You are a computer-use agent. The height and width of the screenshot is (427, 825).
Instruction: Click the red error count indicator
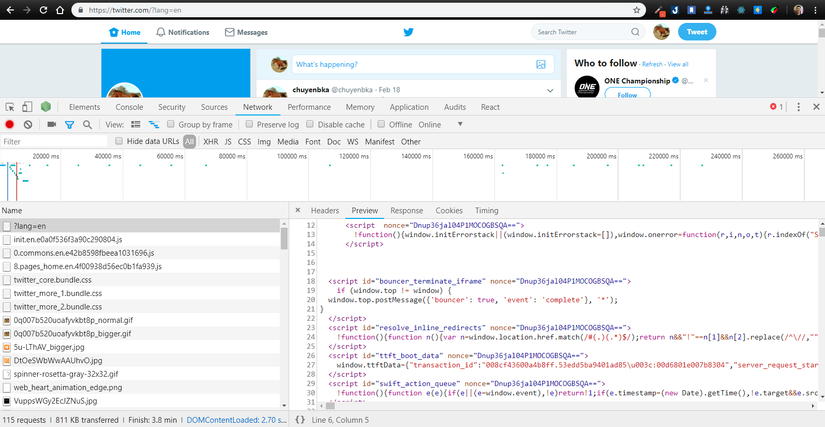pyautogui.click(x=777, y=107)
